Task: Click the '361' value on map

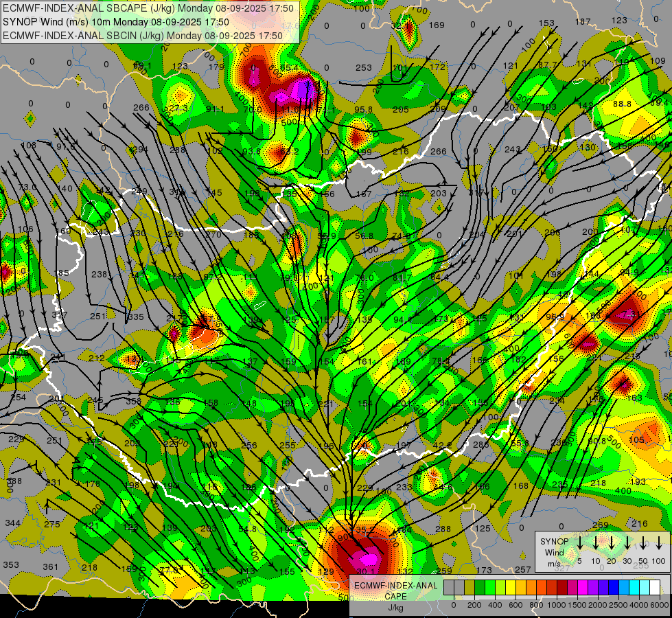Action: click(50, 567)
